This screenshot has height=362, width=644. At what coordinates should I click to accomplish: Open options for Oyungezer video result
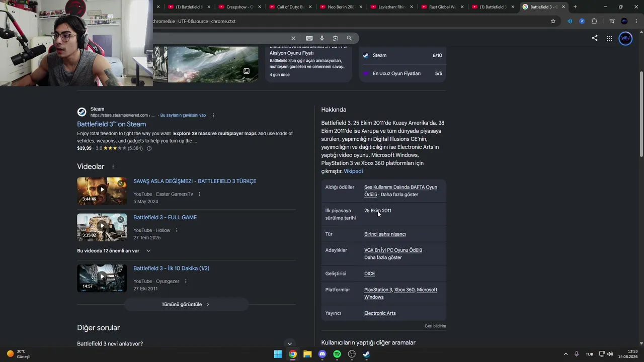tap(186, 281)
